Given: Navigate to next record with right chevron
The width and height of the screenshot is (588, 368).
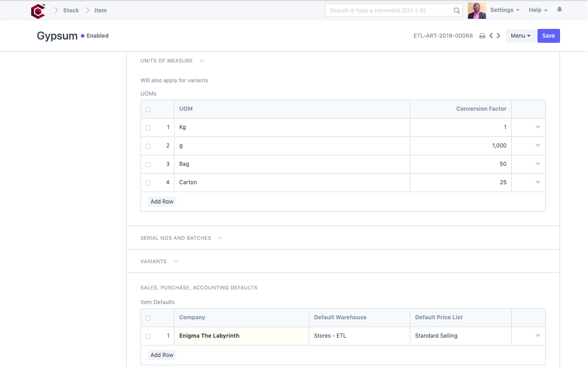Looking at the screenshot, I should (x=498, y=35).
